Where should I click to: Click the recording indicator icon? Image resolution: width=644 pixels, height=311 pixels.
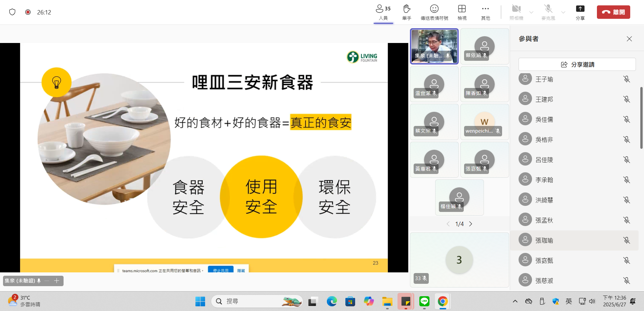[x=28, y=12]
